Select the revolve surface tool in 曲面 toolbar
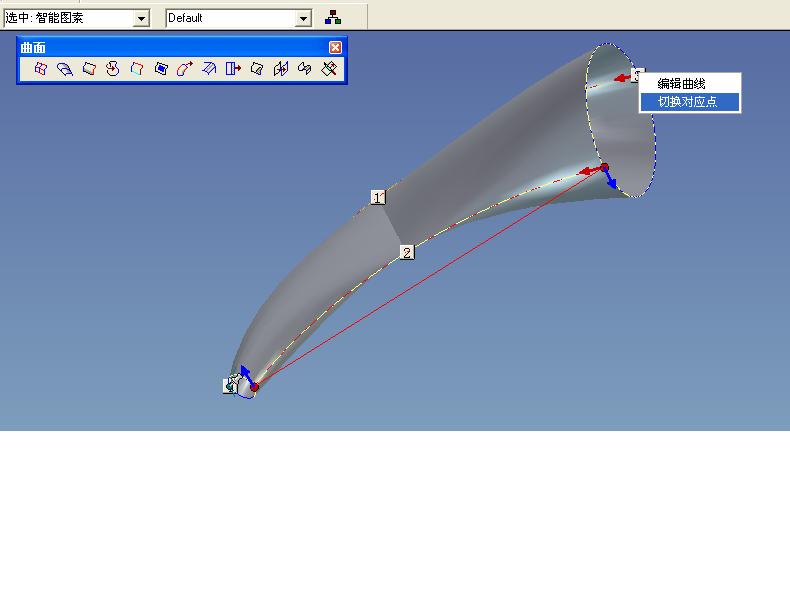Image resolution: width=790 pixels, height=607 pixels. click(x=112, y=69)
